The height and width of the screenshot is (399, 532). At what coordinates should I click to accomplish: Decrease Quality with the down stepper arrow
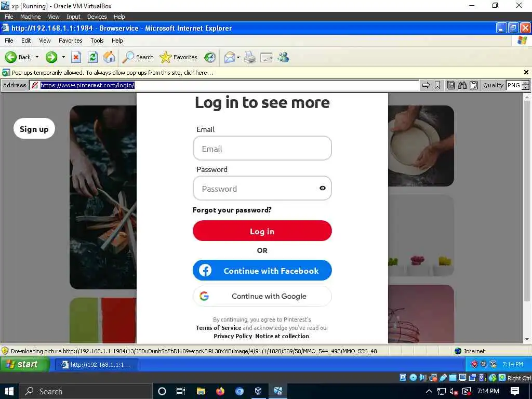coord(526,87)
